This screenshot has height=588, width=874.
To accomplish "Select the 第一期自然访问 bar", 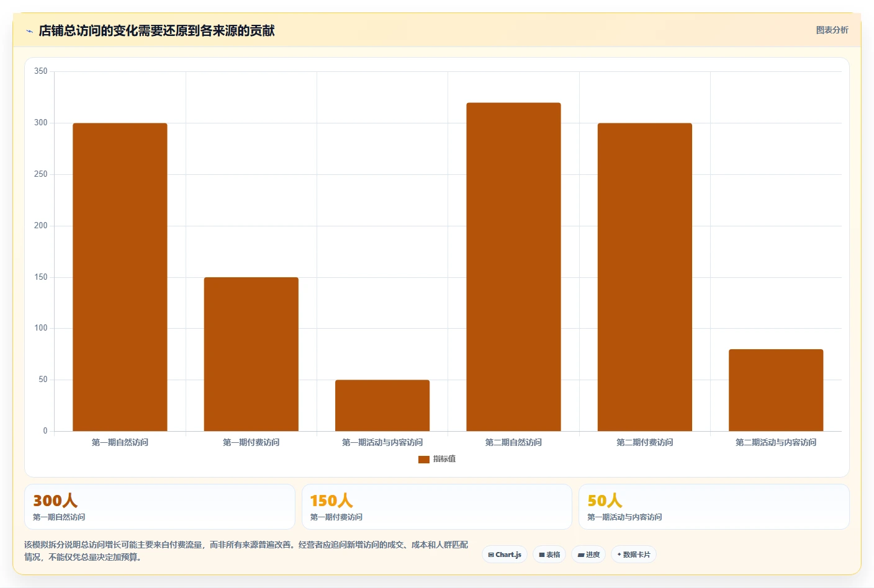I will (x=120, y=277).
